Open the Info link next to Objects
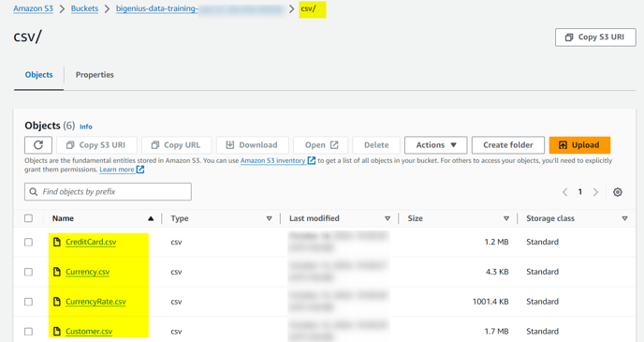 pyautogui.click(x=86, y=126)
